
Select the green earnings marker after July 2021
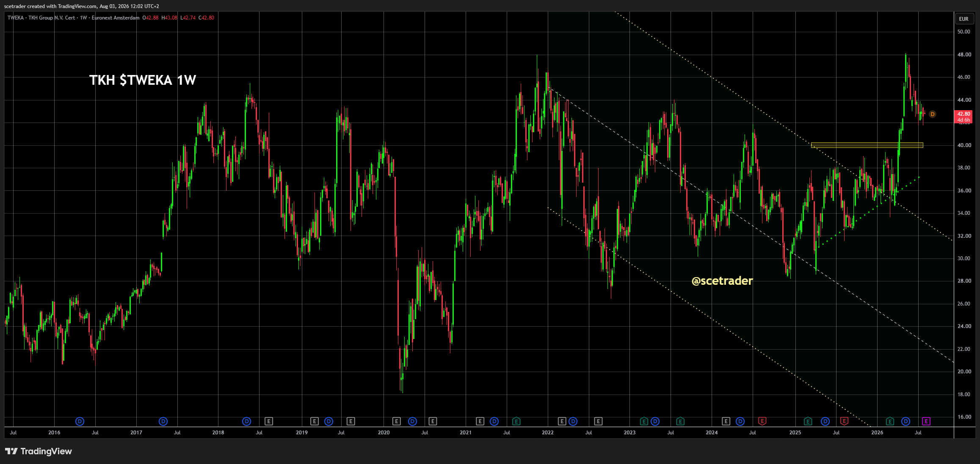point(516,421)
